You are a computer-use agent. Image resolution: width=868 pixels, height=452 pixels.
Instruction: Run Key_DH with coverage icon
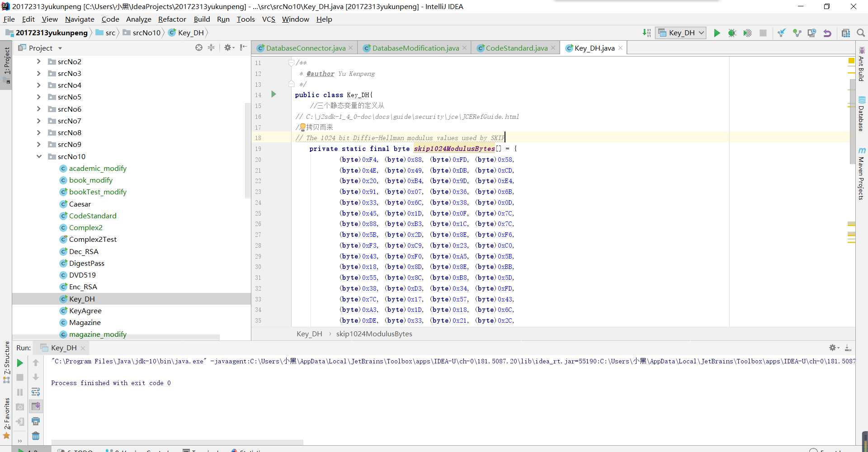click(x=747, y=33)
